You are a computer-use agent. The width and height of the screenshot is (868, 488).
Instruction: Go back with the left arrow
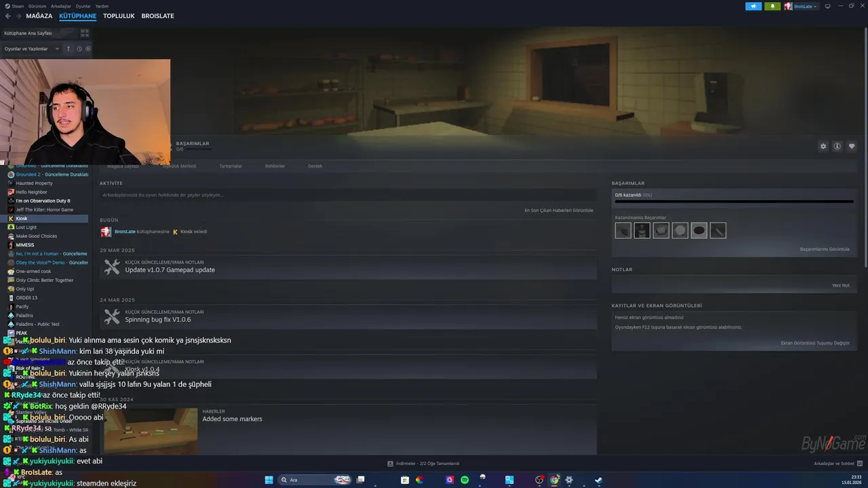tap(7, 16)
